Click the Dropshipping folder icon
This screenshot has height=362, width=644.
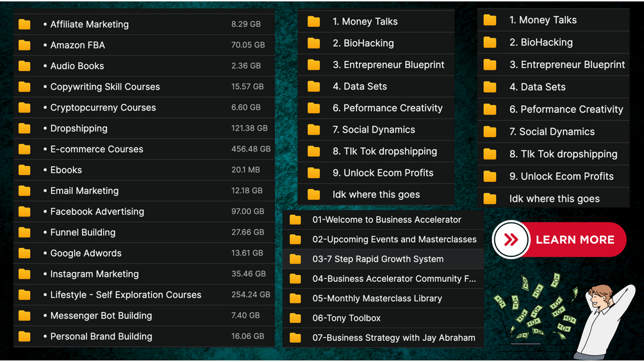click(24, 129)
